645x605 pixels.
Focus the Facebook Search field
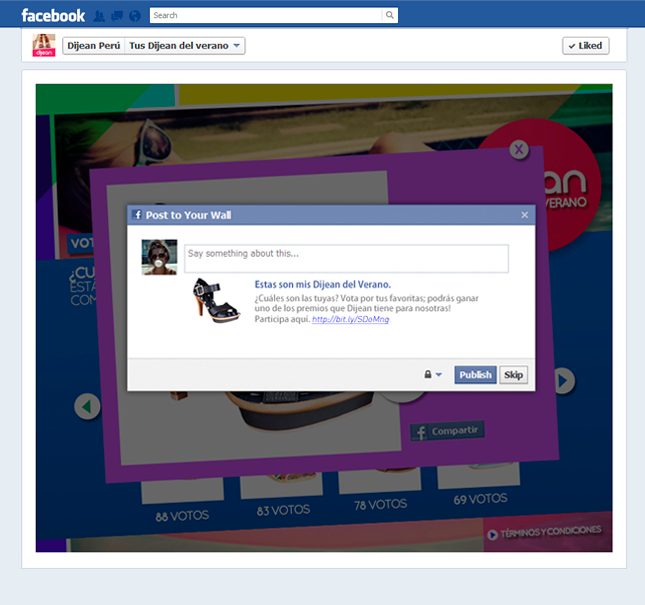pyautogui.click(x=266, y=15)
